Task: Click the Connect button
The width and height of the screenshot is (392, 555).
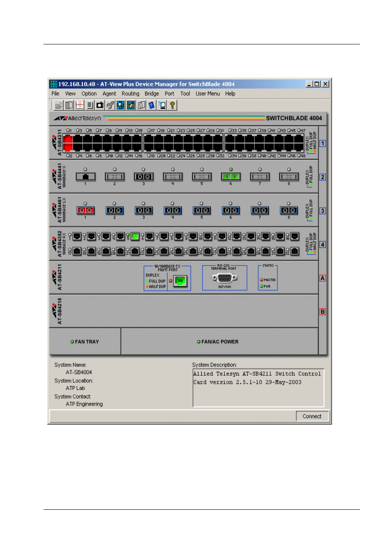Action: point(312,416)
